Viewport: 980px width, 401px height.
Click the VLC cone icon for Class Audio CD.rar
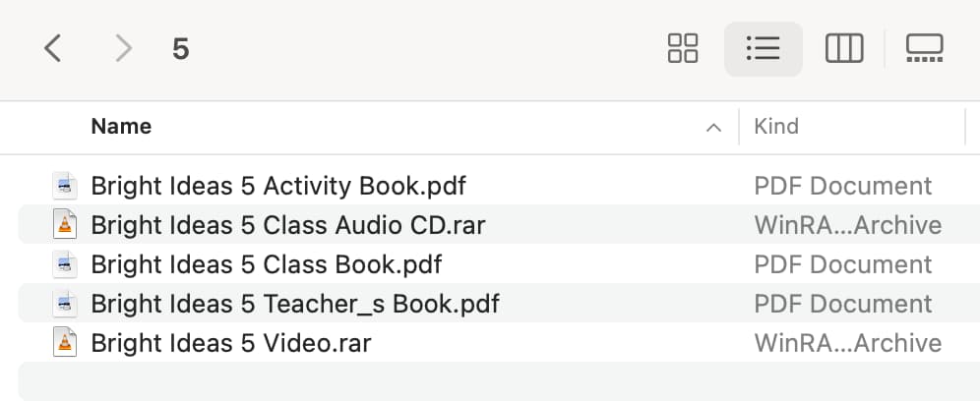coord(65,224)
